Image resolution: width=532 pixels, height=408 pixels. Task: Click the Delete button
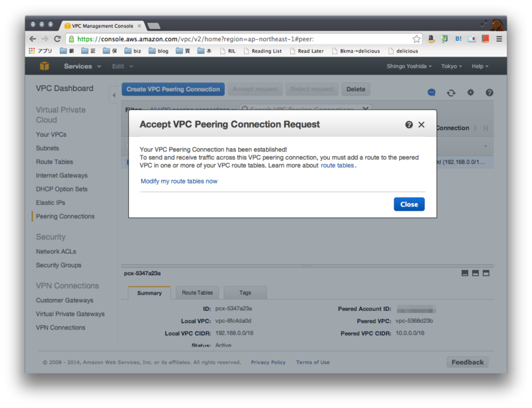click(x=356, y=89)
